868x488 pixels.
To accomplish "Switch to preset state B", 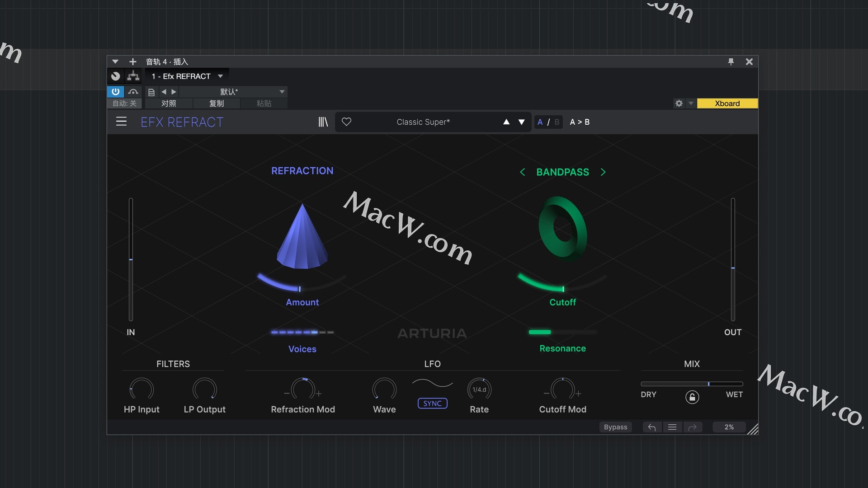I will (557, 122).
